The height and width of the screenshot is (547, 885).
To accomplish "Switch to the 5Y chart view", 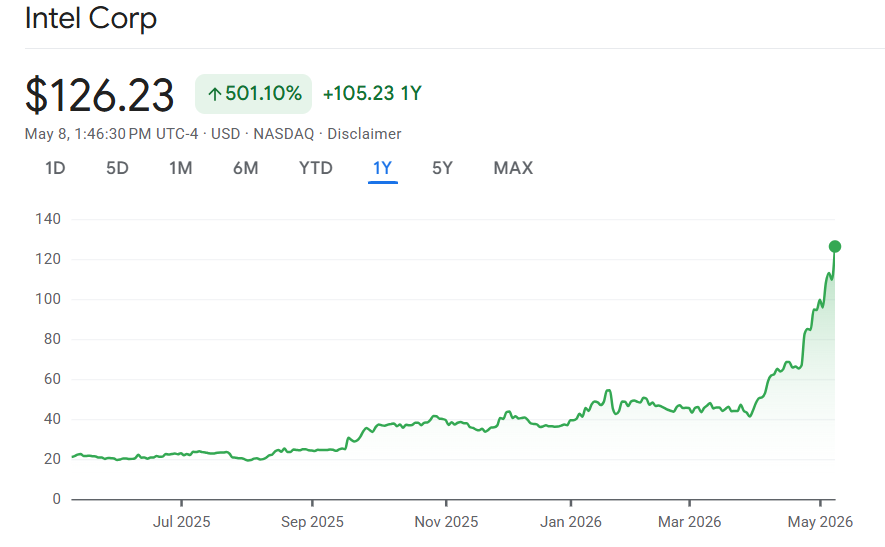I will pos(442,168).
